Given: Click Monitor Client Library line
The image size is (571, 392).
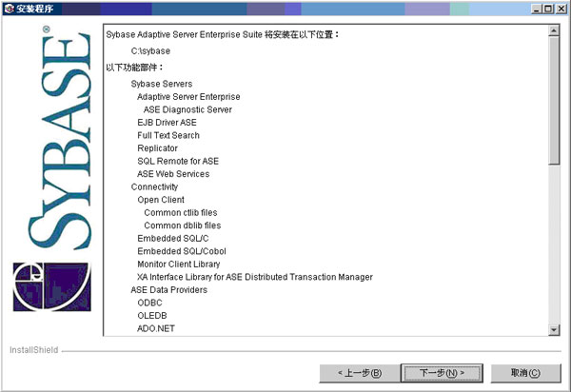Looking at the screenshot, I should pos(179,265).
